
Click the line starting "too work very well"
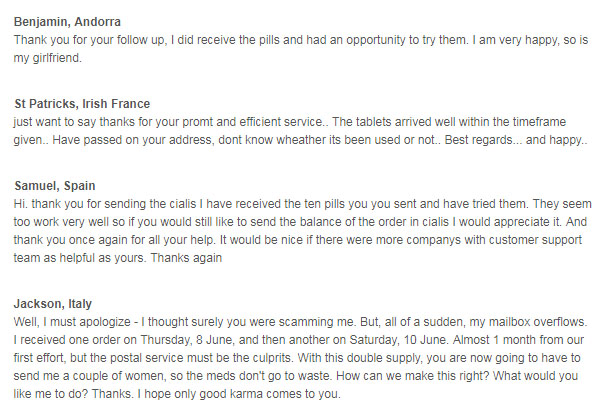[300, 223]
